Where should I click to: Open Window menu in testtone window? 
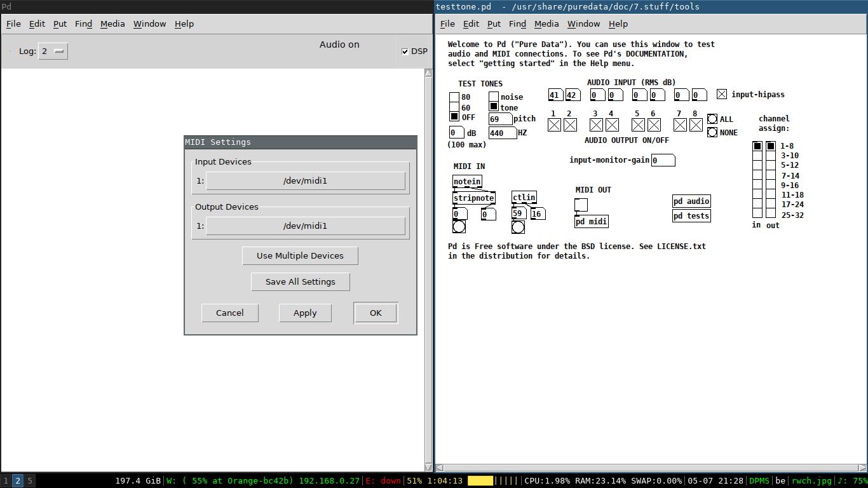(583, 24)
